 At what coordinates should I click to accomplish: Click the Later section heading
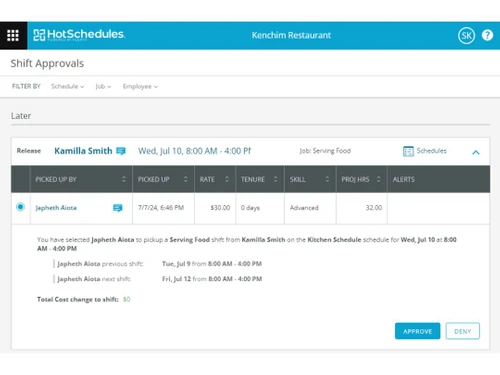pyautogui.click(x=21, y=116)
